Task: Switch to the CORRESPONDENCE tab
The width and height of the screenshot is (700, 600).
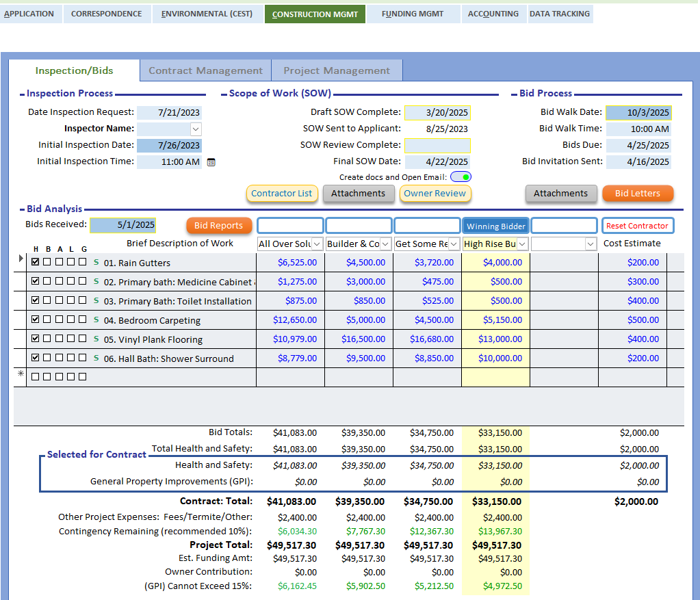Action: (107, 14)
